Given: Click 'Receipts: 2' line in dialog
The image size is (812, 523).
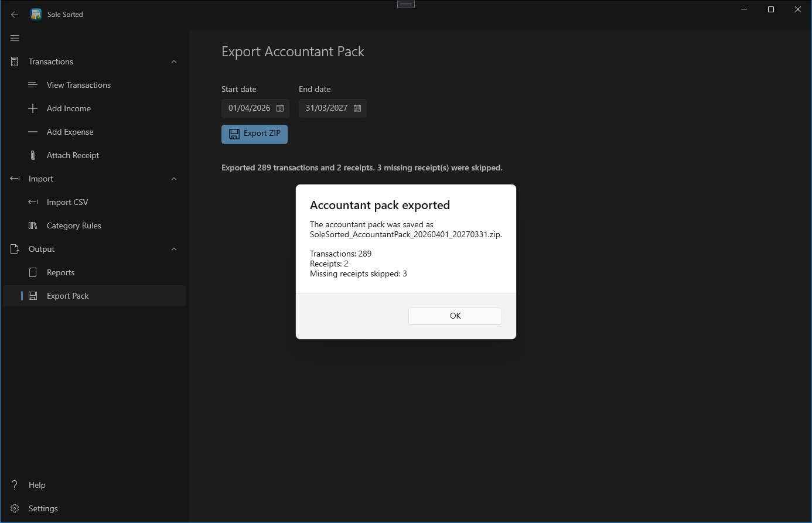Looking at the screenshot, I should [329, 264].
